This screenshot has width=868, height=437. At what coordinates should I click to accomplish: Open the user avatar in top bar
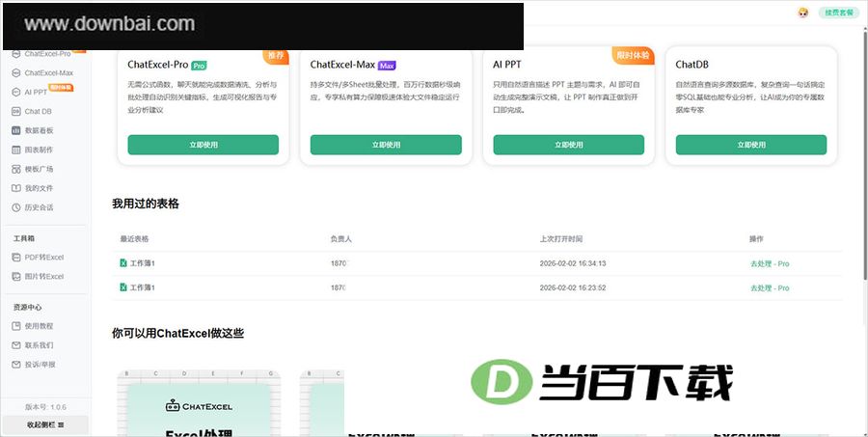(803, 13)
